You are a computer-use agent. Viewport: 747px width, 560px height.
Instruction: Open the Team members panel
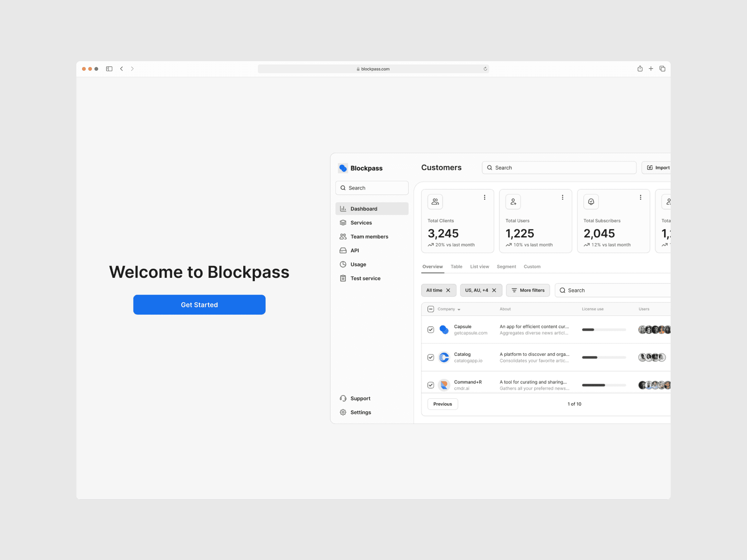tap(369, 236)
